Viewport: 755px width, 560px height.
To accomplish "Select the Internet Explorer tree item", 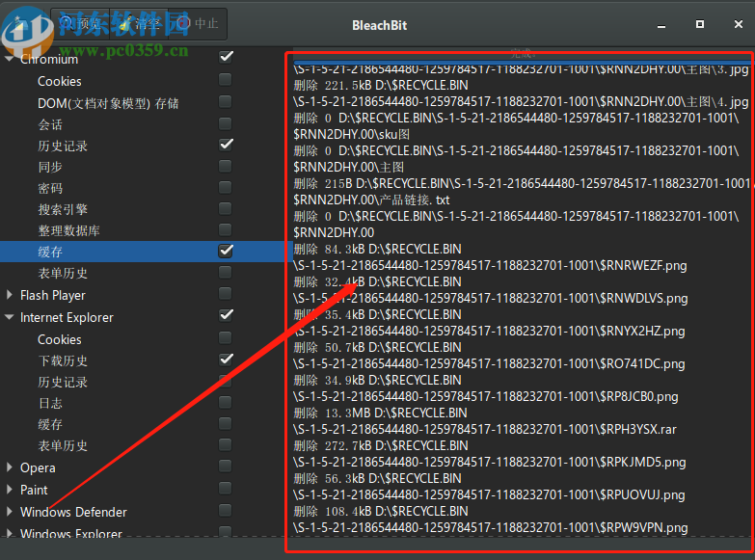I will click(67, 317).
